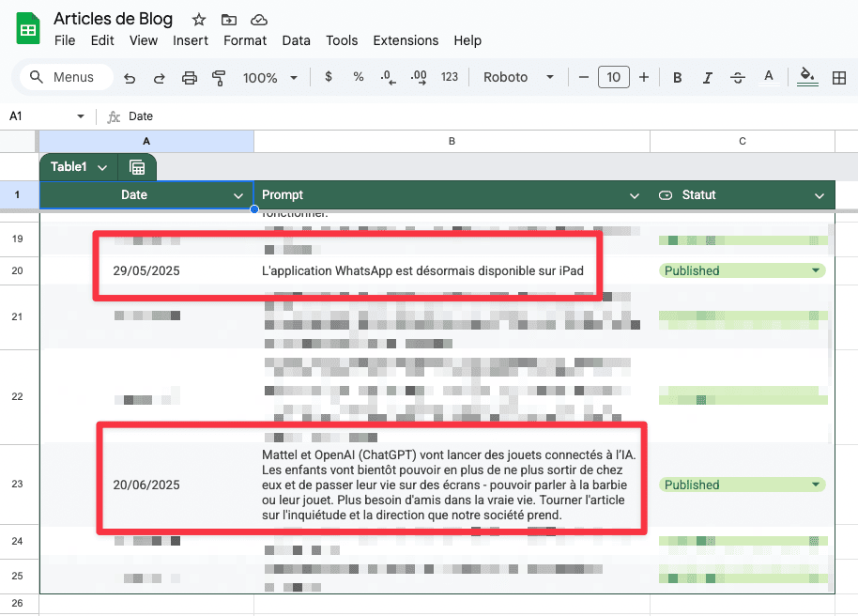Select the WhatsApp iPad prompt cell
The image size is (858, 616).
(x=452, y=270)
